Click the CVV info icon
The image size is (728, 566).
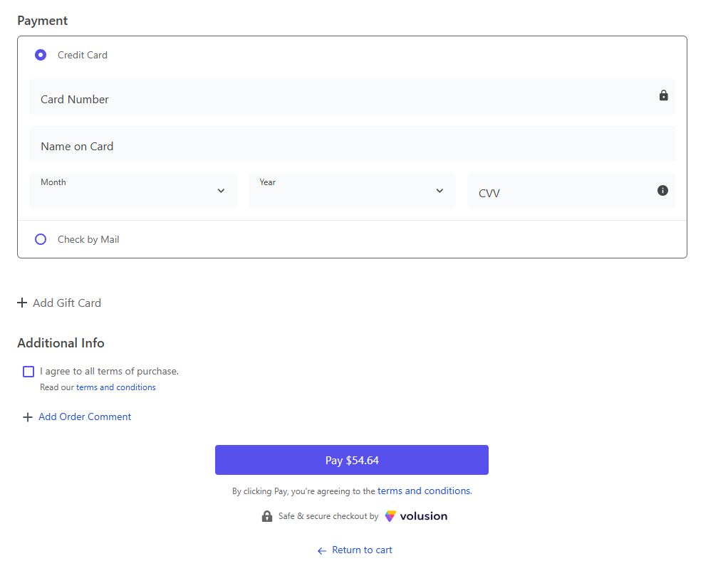tap(662, 190)
